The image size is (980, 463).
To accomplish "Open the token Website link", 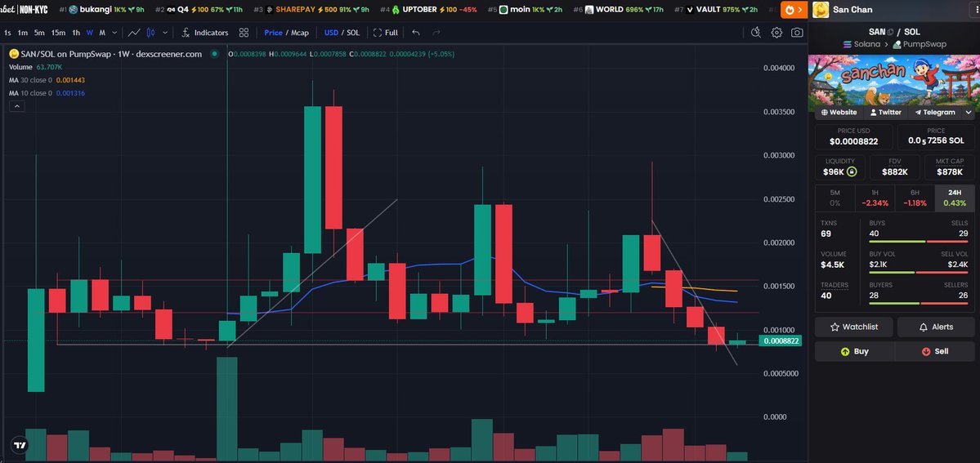I will click(x=839, y=113).
